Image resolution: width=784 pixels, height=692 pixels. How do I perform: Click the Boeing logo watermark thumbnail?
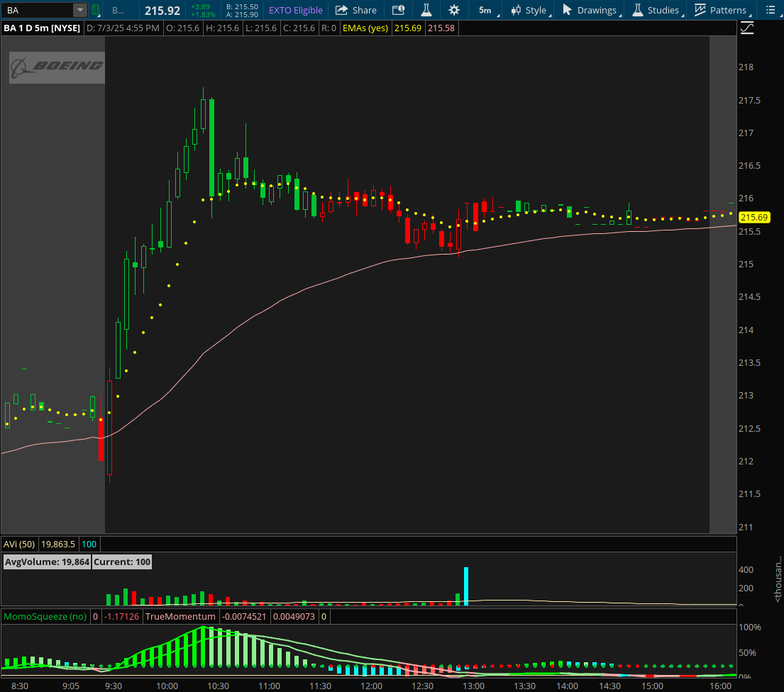57,67
